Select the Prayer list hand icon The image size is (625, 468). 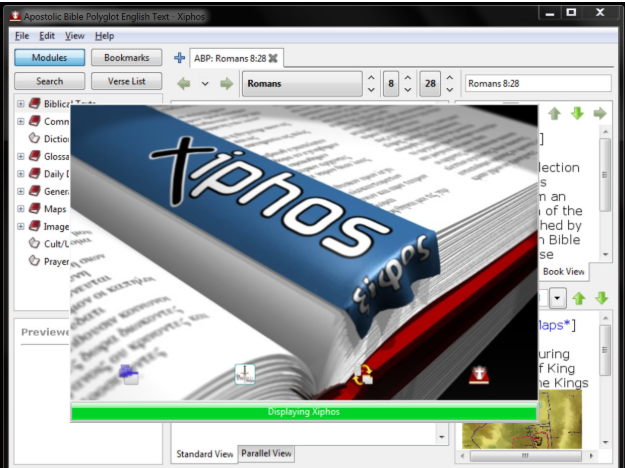click(x=34, y=261)
